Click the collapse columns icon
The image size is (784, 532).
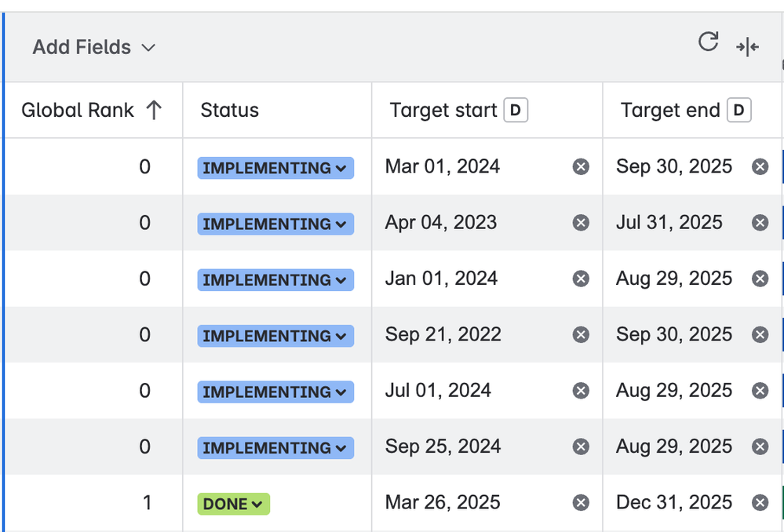point(747,48)
